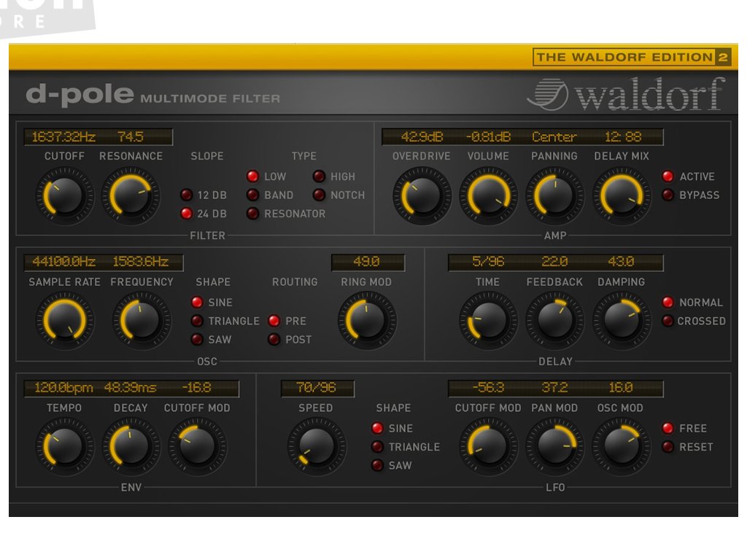
Task: Click the Waldorf logo icon
Action: [x=547, y=96]
